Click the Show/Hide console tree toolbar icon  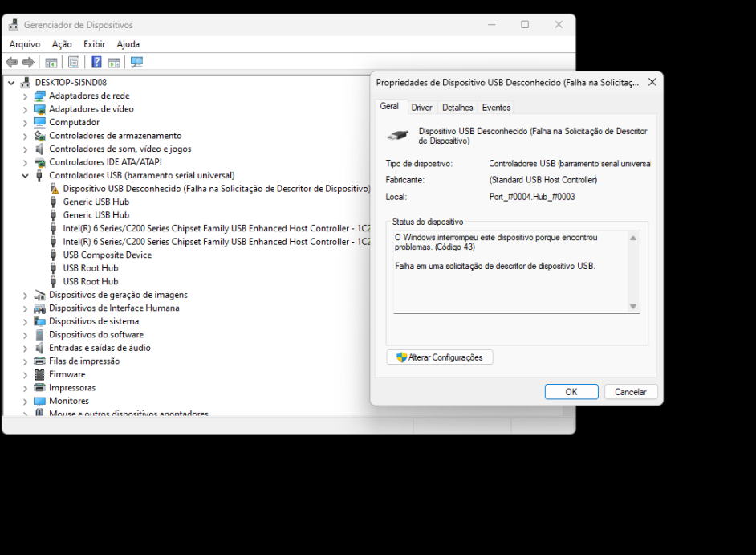coord(51,63)
